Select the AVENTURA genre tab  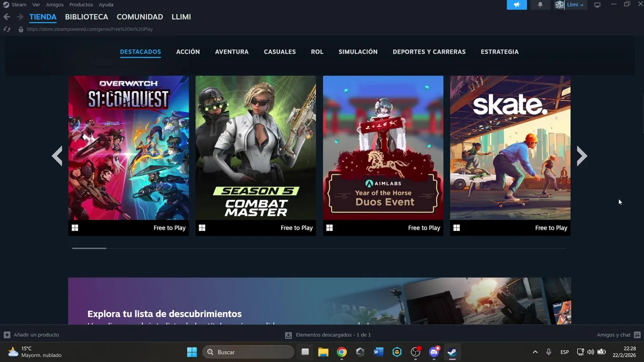tap(232, 52)
